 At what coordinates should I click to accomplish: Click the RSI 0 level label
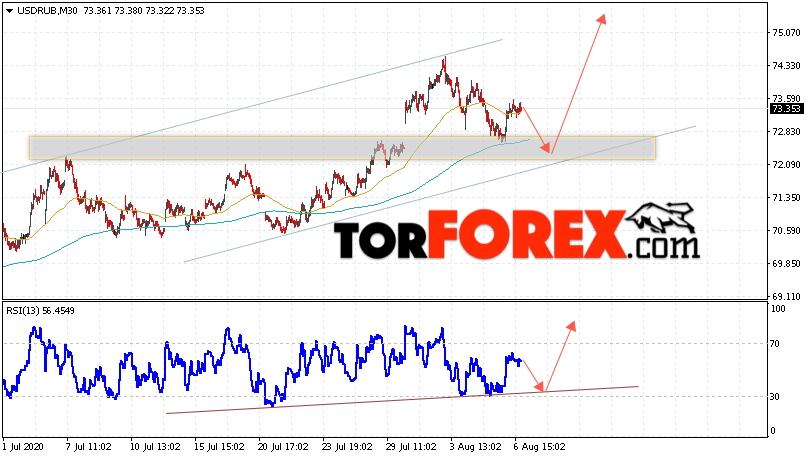click(772, 431)
